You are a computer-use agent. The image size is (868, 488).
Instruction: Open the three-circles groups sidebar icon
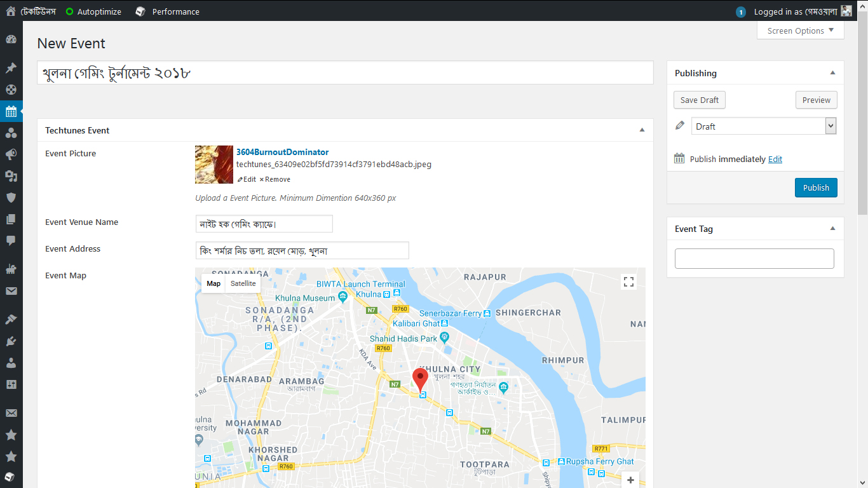pos(11,133)
